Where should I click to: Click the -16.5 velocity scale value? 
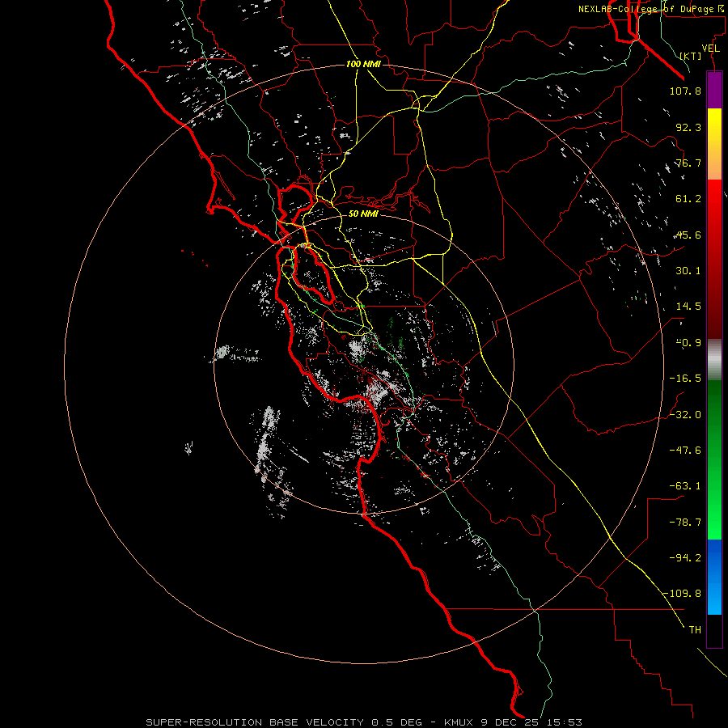685,379
